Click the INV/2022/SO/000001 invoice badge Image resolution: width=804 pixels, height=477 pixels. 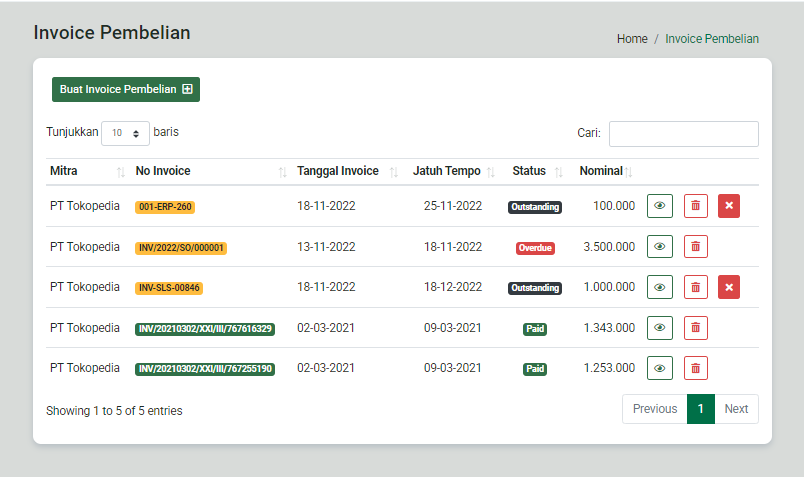[x=181, y=248]
